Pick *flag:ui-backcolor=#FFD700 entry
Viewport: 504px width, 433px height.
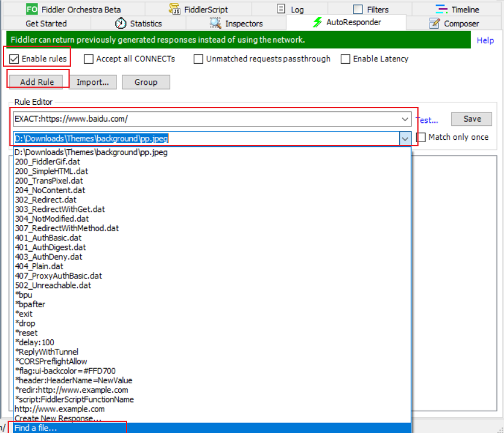point(212,371)
